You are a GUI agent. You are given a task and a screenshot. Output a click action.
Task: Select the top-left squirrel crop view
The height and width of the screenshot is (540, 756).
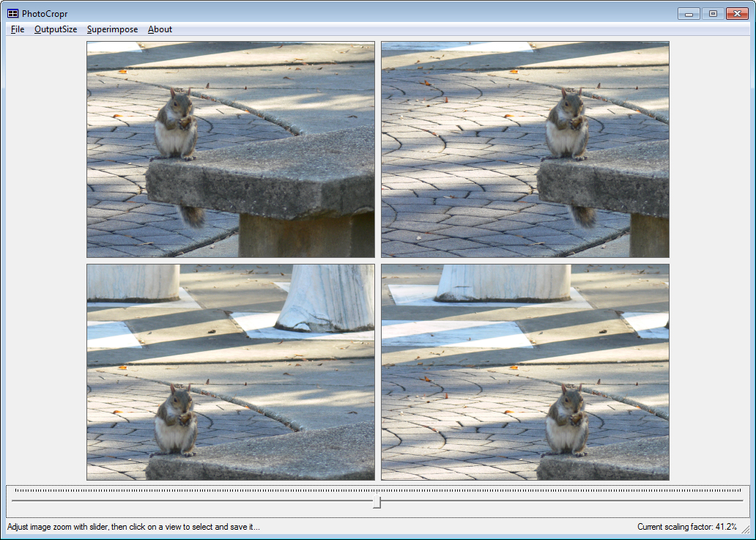click(231, 149)
